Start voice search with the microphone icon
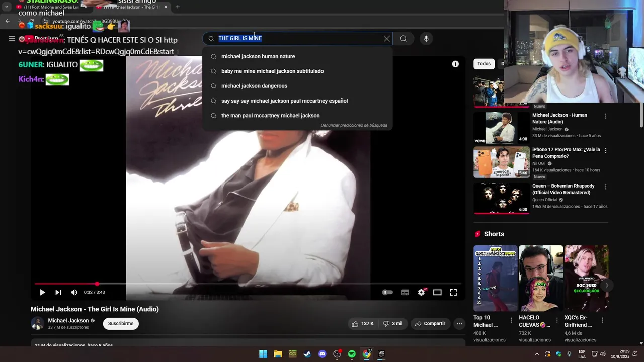 tap(426, 38)
